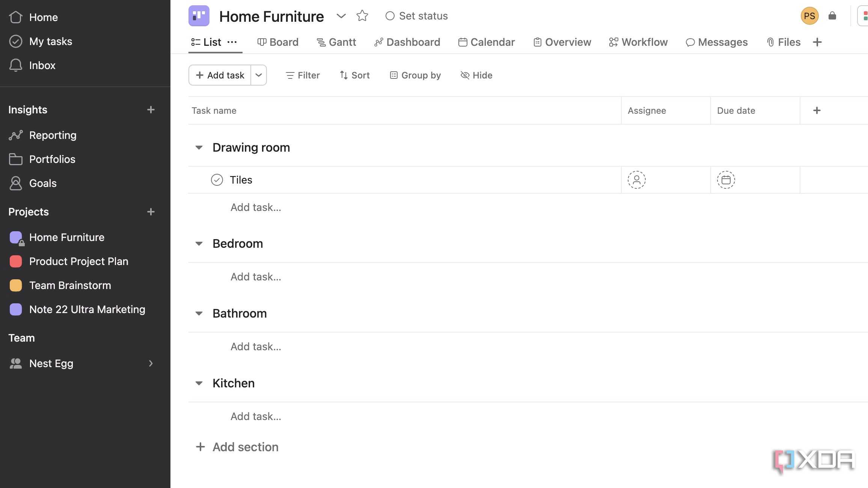Image resolution: width=868 pixels, height=488 pixels.
Task: Open Group by options
Action: [x=415, y=75]
